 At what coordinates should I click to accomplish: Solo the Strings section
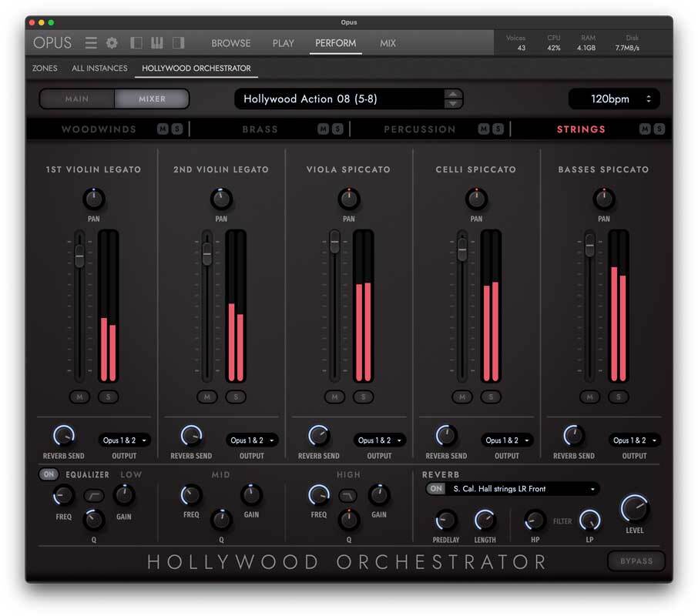pyautogui.click(x=659, y=129)
